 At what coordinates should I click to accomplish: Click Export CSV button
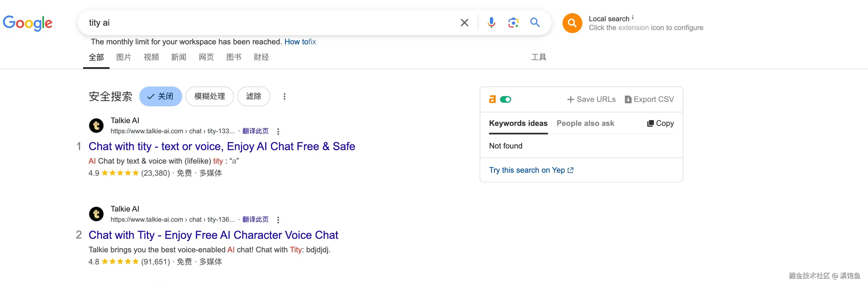649,99
